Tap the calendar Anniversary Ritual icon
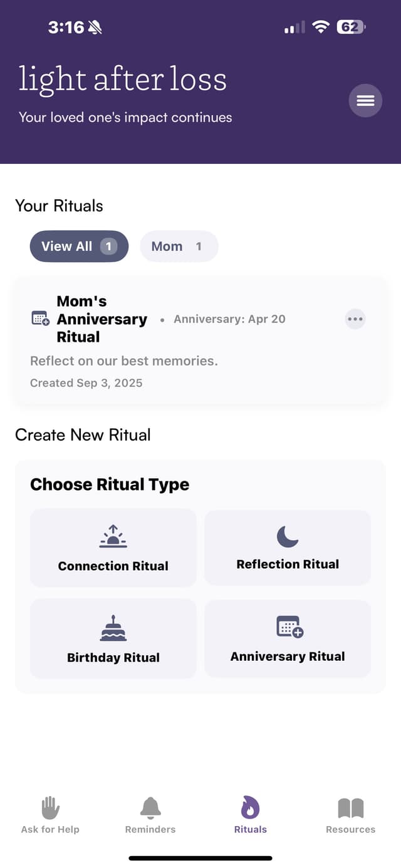 pos(289,626)
